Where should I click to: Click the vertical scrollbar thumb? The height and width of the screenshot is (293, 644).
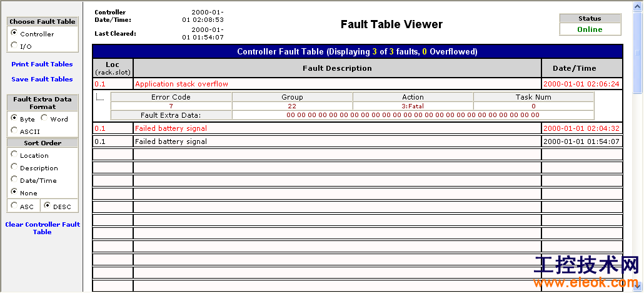pyautogui.click(x=638, y=52)
